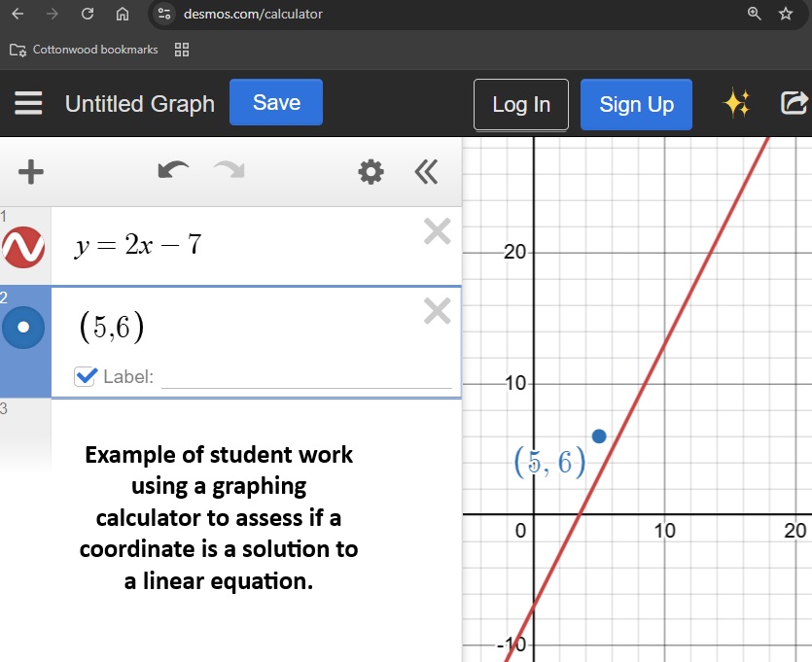Open the Desmos hamburger main menu
This screenshot has height=662, width=812.
pos(28,104)
